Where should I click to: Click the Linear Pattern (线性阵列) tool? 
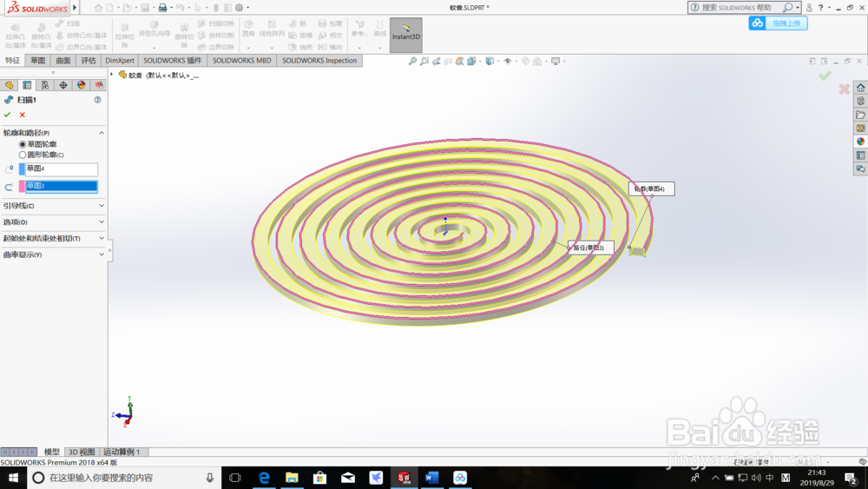pyautogui.click(x=272, y=30)
